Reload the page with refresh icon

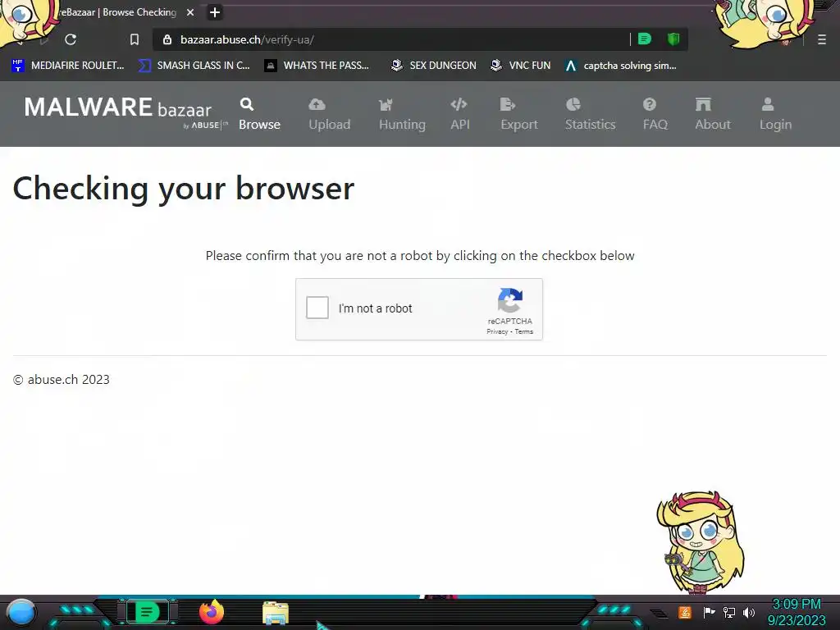coord(71,39)
